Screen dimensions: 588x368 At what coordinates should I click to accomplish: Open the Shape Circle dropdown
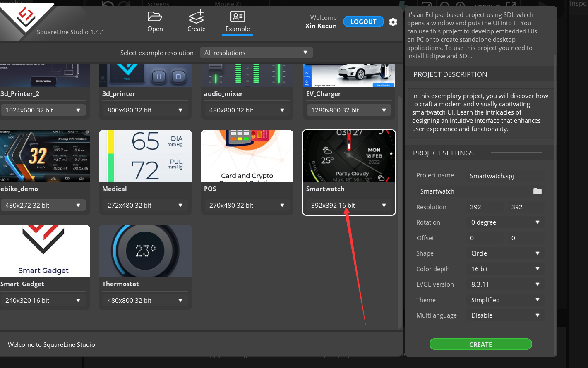[x=505, y=253]
